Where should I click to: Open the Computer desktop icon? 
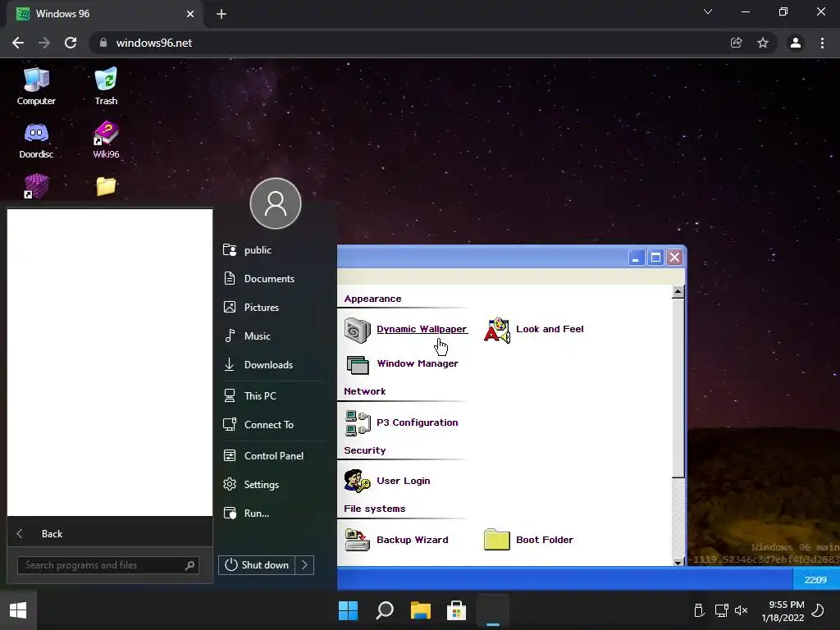(36, 85)
